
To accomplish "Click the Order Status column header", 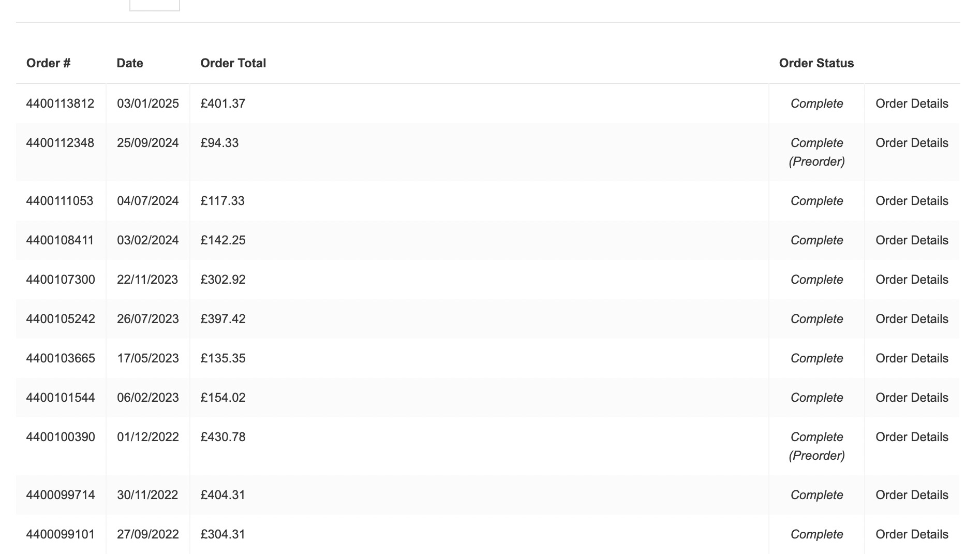I will [816, 63].
